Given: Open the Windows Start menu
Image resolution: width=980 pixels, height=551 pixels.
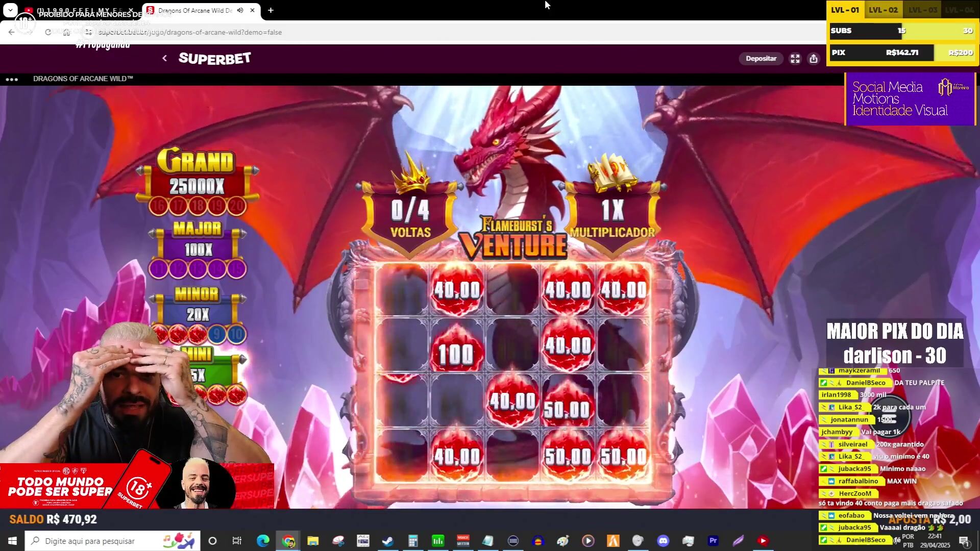Looking at the screenshot, I should click(12, 541).
